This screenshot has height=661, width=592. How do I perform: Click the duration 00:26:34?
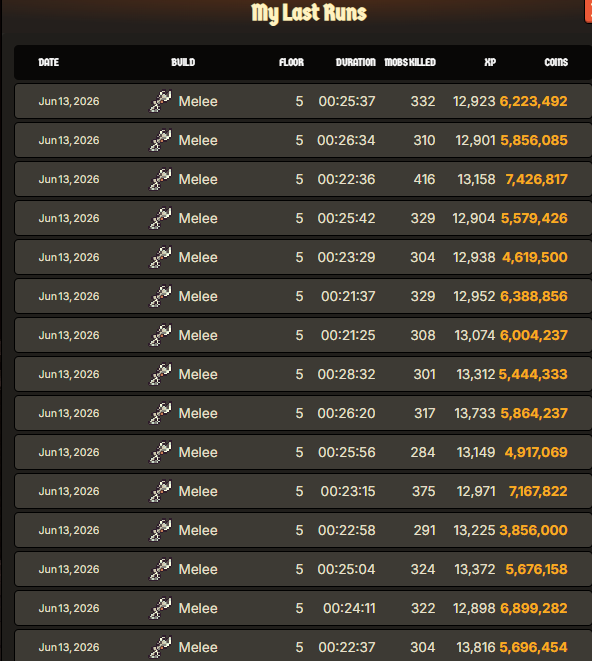point(346,140)
